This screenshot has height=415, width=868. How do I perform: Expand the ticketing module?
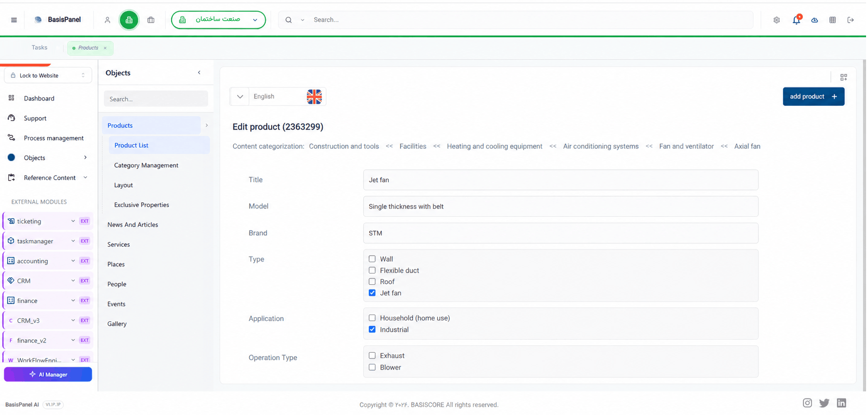click(48, 221)
